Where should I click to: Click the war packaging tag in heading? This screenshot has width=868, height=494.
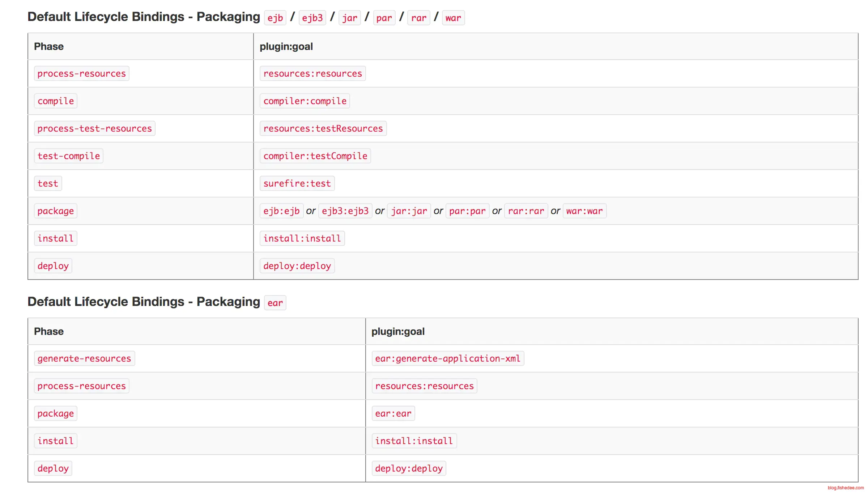click(x=453, y=18)
